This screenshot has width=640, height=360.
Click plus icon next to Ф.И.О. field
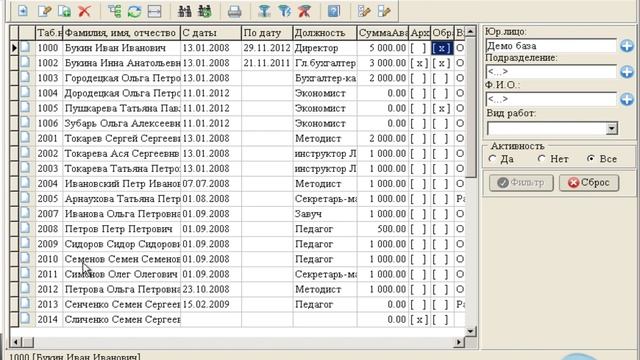click(627, 99)
